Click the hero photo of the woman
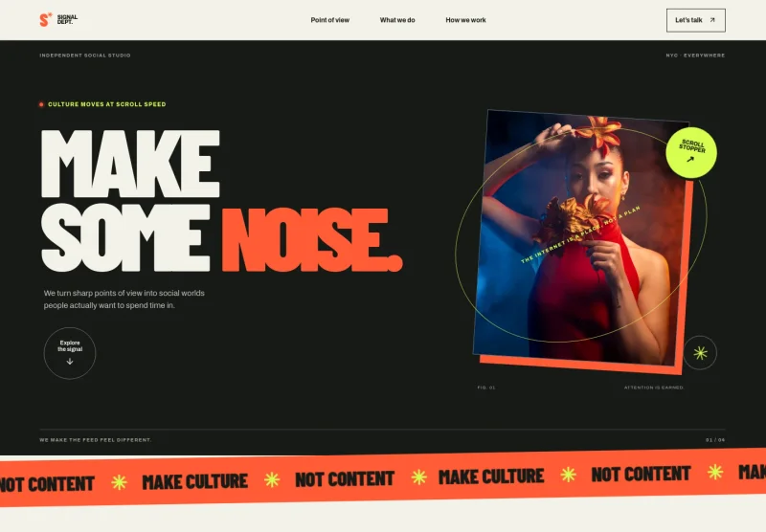The width and height of the screenshot is (766, 532). coord(579,237)
